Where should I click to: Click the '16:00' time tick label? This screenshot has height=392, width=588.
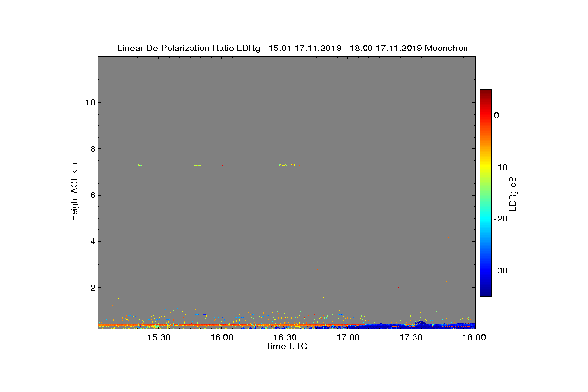tap(222, 337)
